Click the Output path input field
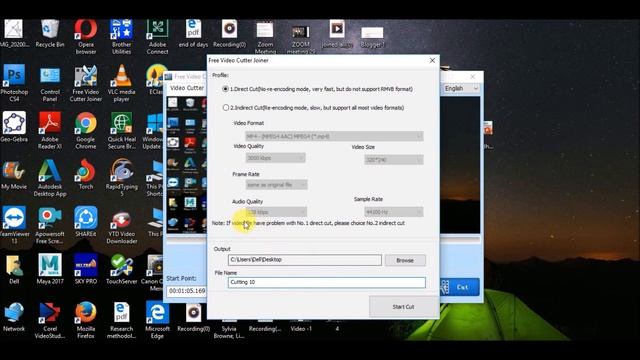The image size is (640, 360). click(x=304, y=260)
